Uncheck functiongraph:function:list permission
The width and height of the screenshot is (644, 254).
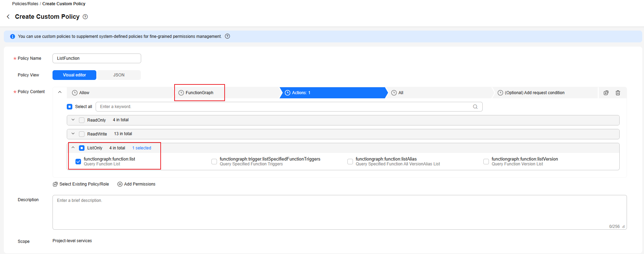(x=78, y=162)
